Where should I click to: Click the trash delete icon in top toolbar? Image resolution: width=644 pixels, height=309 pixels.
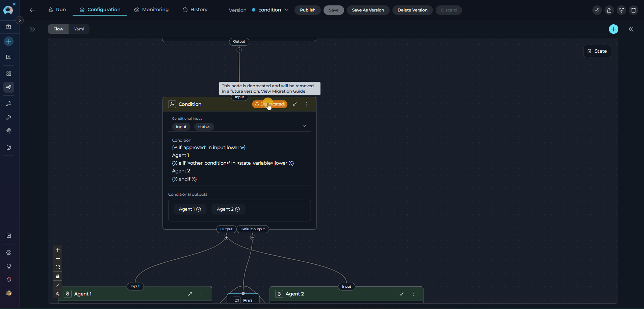tap(633, 10)
